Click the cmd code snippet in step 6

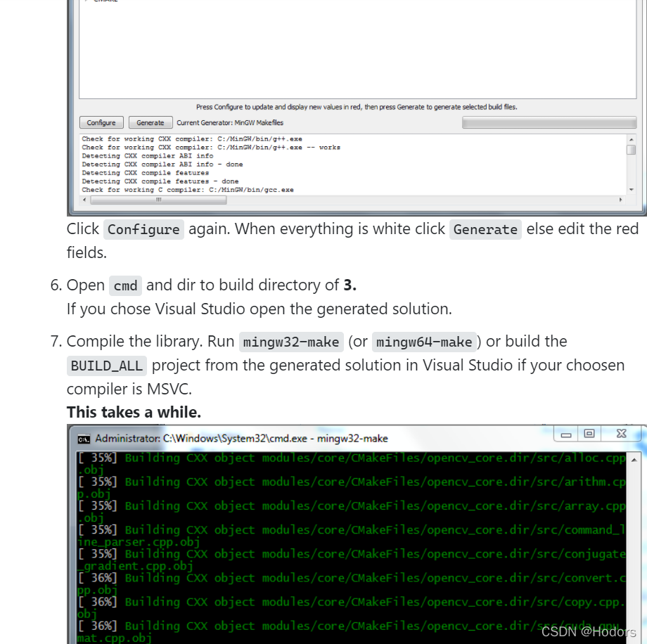point(125,285)
